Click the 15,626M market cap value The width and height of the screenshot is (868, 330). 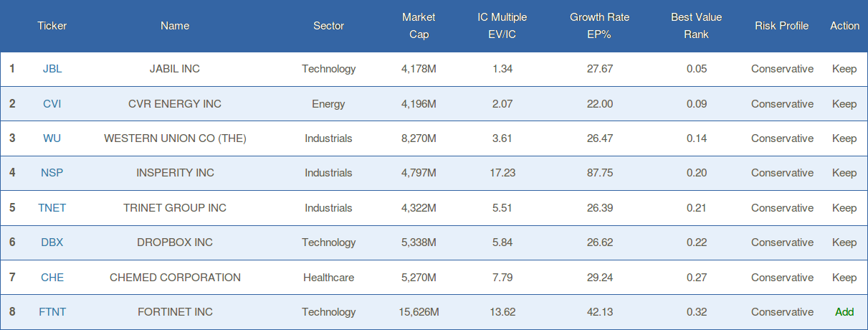coord(419,312)
